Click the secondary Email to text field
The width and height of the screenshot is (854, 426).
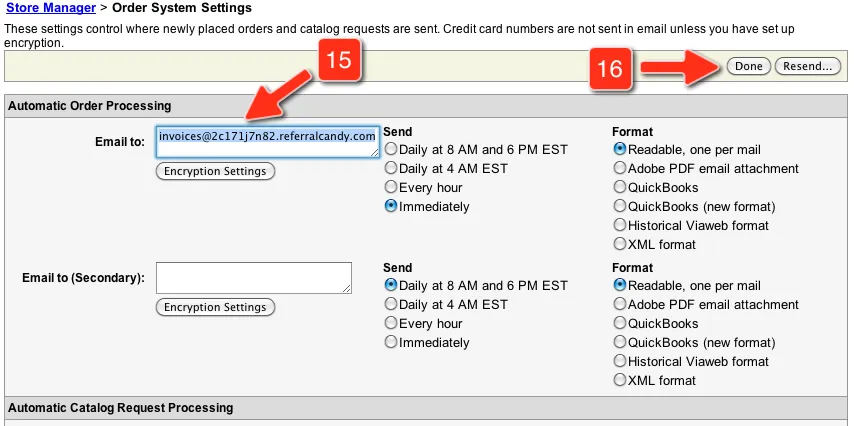click(254, 278)
